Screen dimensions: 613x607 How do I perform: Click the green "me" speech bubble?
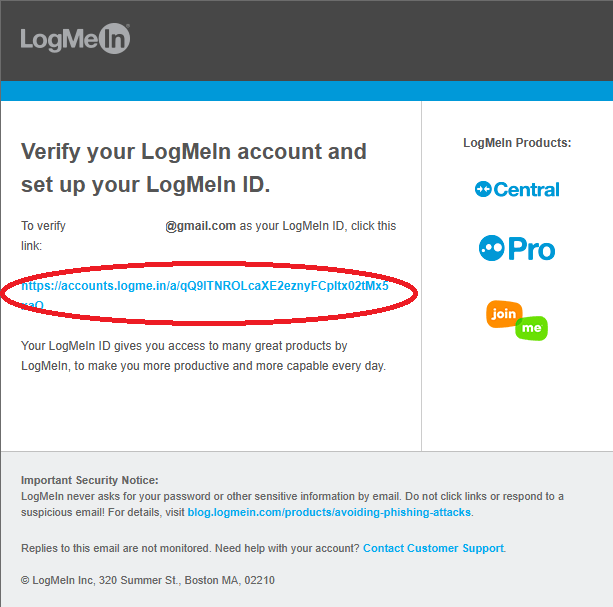531,327
